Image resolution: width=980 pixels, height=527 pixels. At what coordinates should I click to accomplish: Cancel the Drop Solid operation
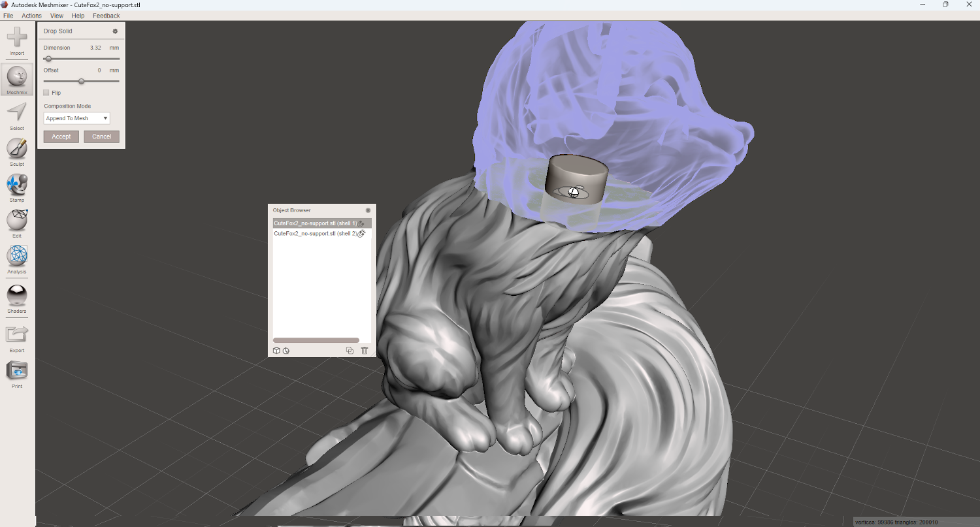click(x=101, y=136)
